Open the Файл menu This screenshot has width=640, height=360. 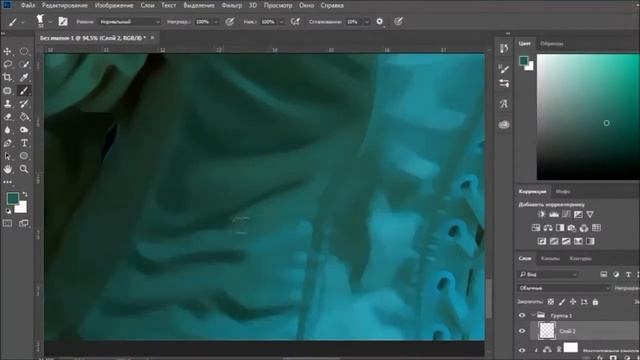28,5
